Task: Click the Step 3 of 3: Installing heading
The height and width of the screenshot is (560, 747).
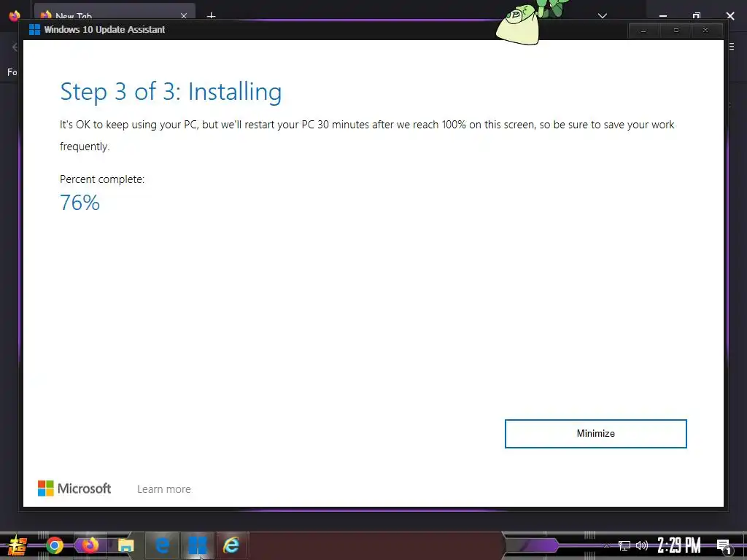Action: pos(171,91)
